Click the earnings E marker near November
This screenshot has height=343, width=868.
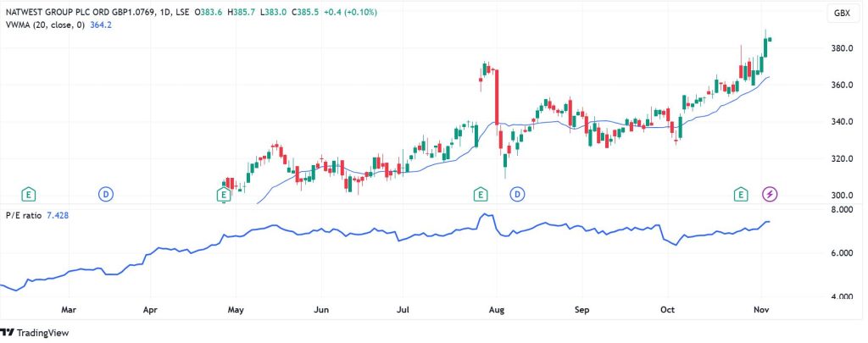click(x=741, y=194)
